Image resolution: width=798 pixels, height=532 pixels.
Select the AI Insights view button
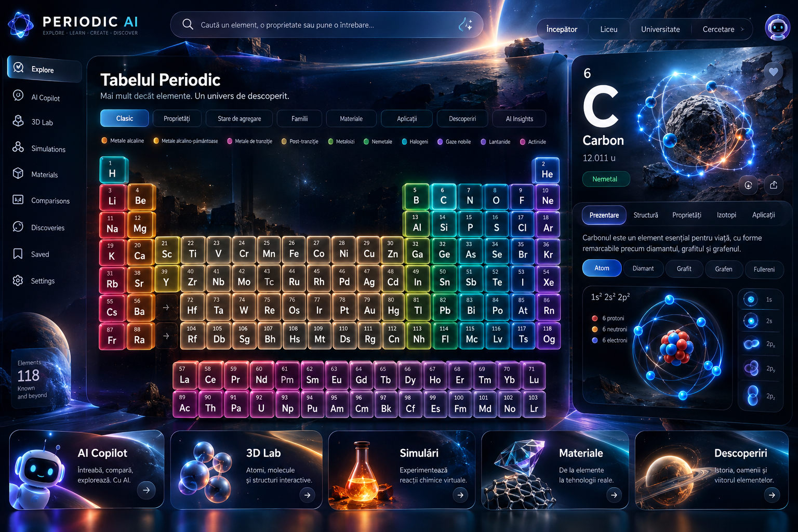click(x=520, y=118)
